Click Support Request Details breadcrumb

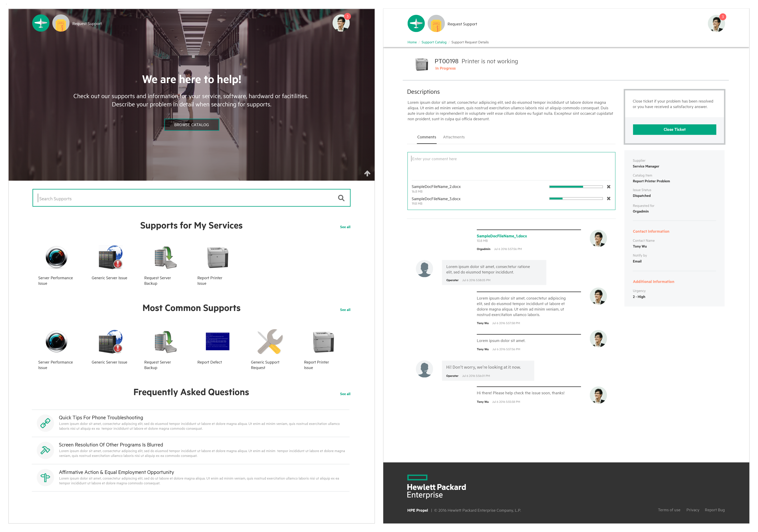(x=470, y=42)
